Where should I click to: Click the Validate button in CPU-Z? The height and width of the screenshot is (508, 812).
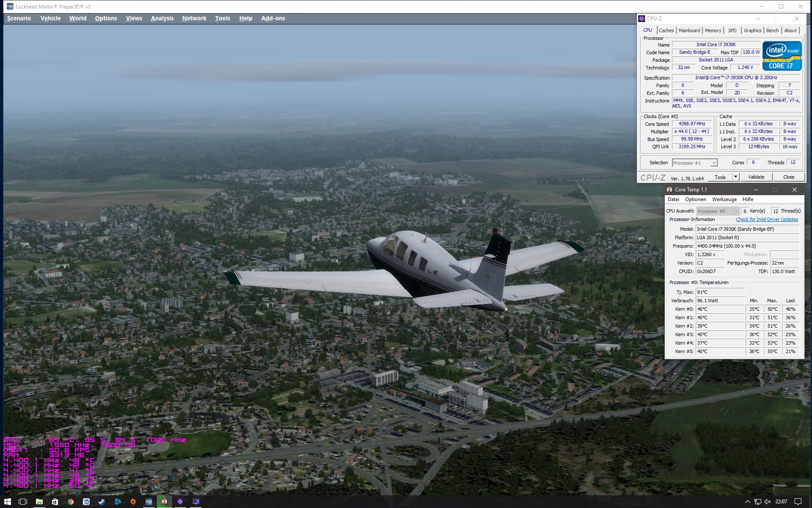point(756,177)
